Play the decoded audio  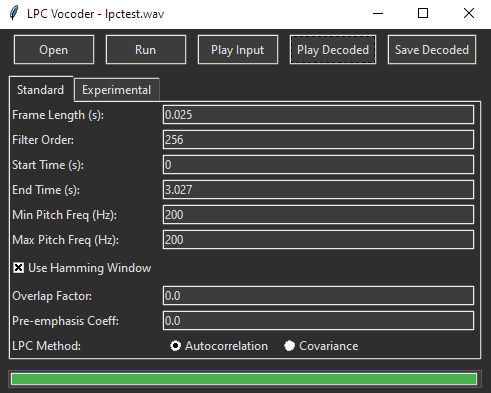point(333,50)
